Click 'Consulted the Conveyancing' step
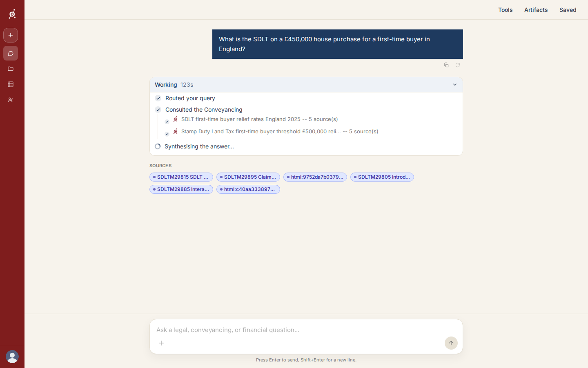Screen dimensions: 588x368 [x=204, y=110]
